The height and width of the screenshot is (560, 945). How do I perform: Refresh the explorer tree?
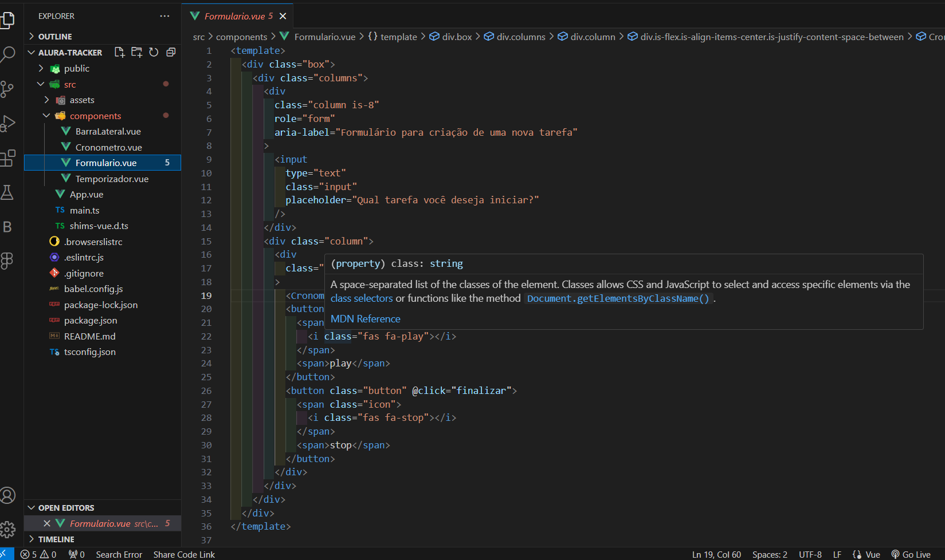coord(154,52)
